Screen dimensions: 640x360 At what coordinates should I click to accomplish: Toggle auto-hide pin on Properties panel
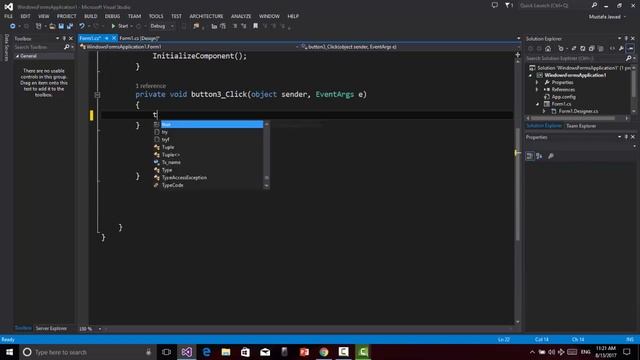click(626, 137)
